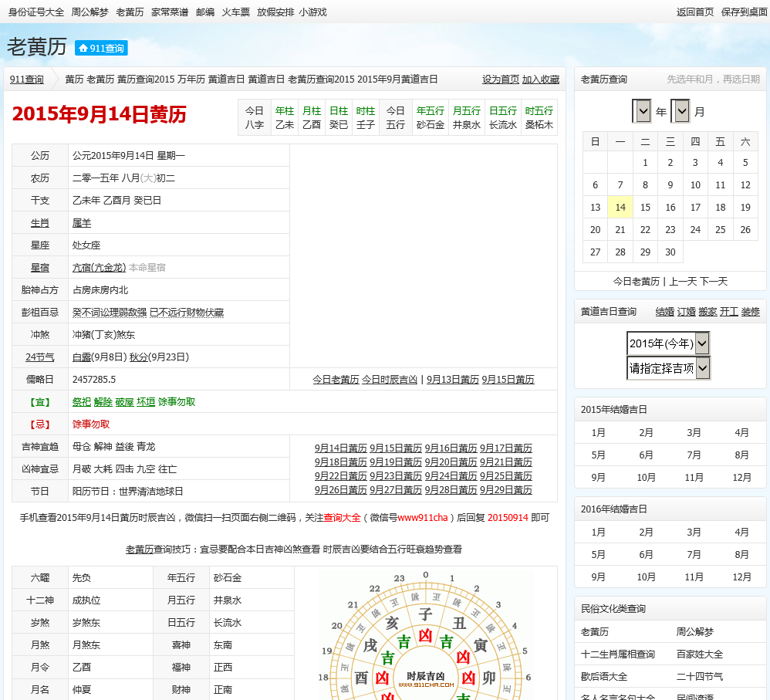Click 上一天 link below calendar
This screenshot has width=770, height=700.
point(683,282)
